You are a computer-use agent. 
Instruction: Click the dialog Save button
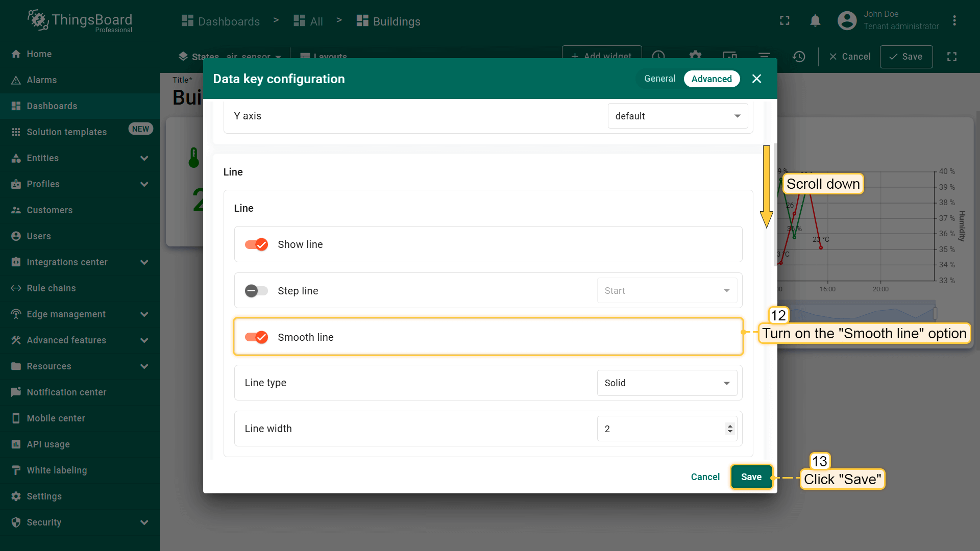coord(751,477)
